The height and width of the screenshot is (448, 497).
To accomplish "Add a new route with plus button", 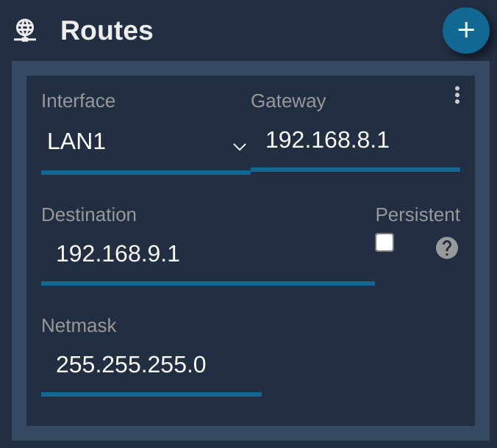I will 465,30.
